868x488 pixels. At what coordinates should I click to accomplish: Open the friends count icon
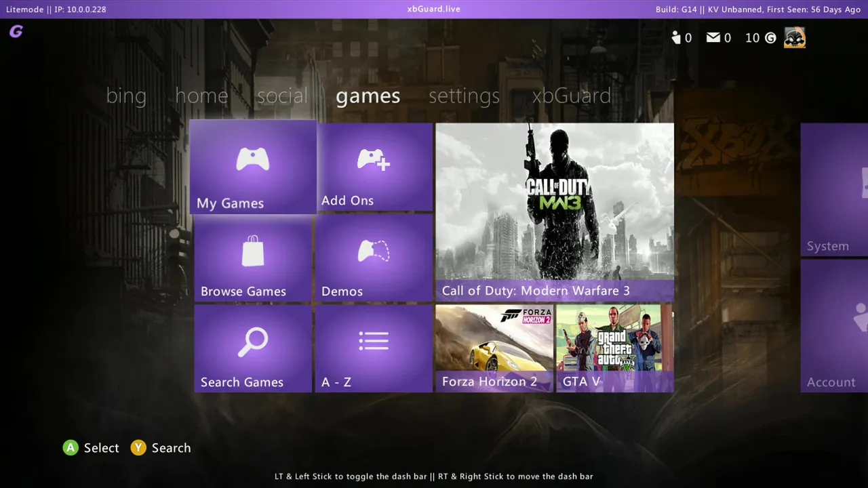tap(676, 38)
